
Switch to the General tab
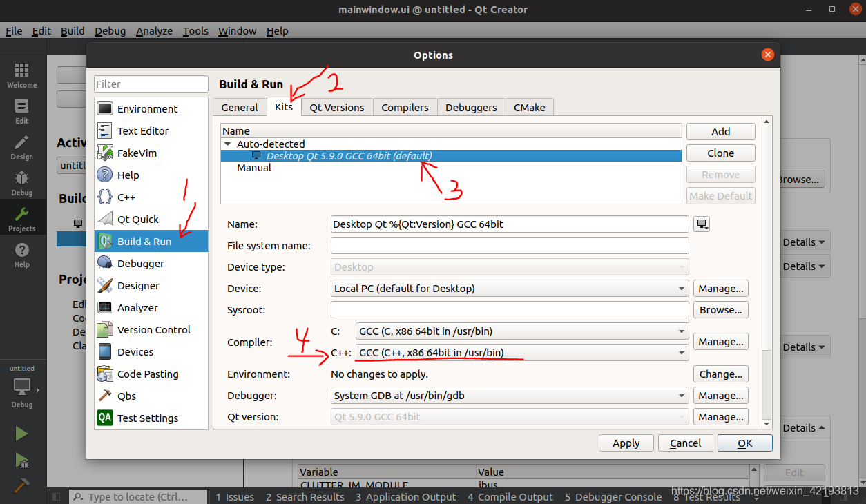pos(240,107)
